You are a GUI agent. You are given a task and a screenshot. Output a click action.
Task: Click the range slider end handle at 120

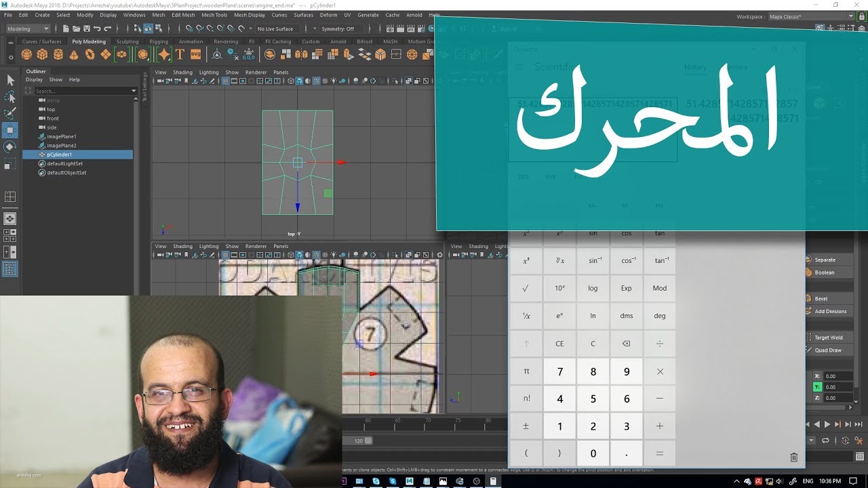(x=368, y=441)
